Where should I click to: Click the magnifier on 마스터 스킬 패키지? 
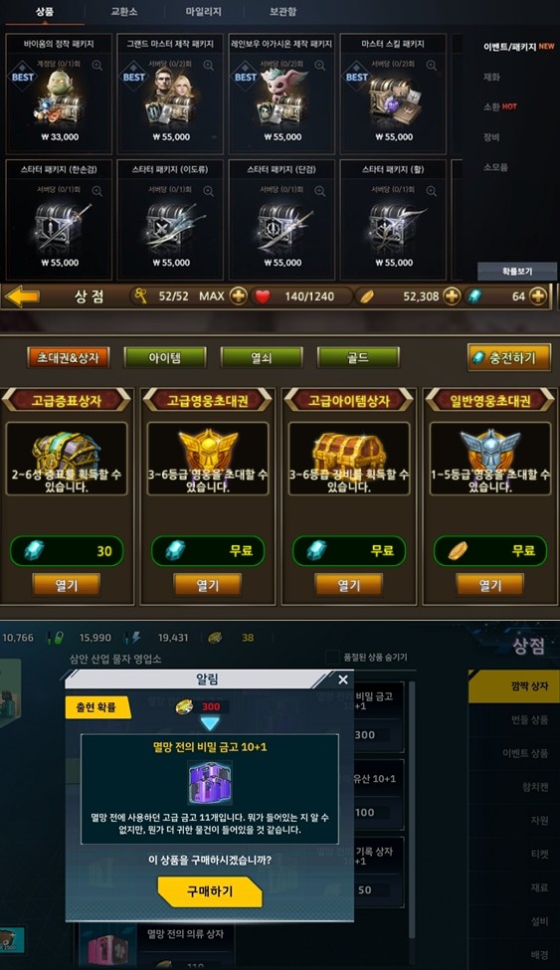click(x=432, y=65)
